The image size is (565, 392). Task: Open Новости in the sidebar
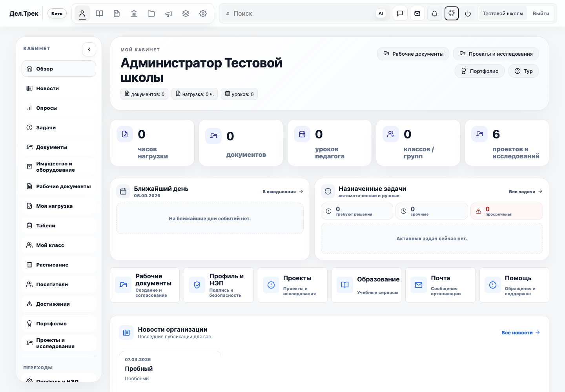coord(59,88)
